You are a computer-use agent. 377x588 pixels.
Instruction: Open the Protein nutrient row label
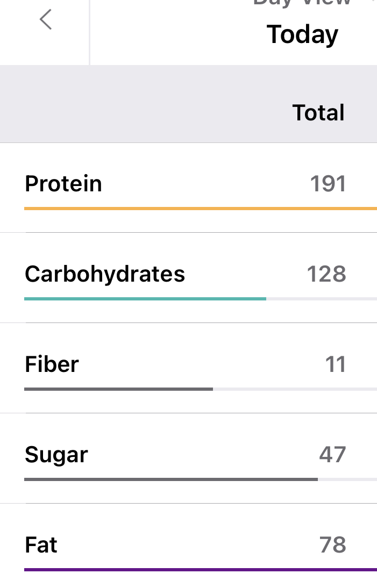(63, 184)
